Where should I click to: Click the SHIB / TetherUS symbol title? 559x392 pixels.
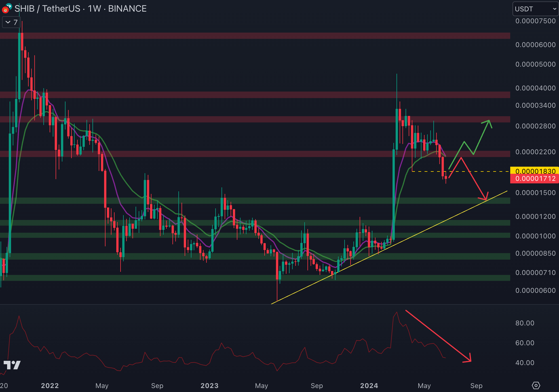click(47, 9)
